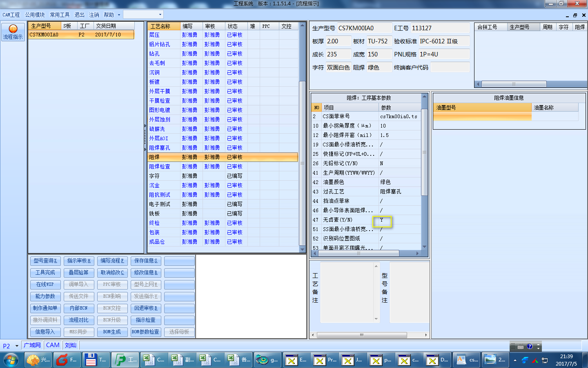Select the 字符 process row
The height and width of the screenshot is (368, 588).
pyautogui.click(x=223, y=176)
